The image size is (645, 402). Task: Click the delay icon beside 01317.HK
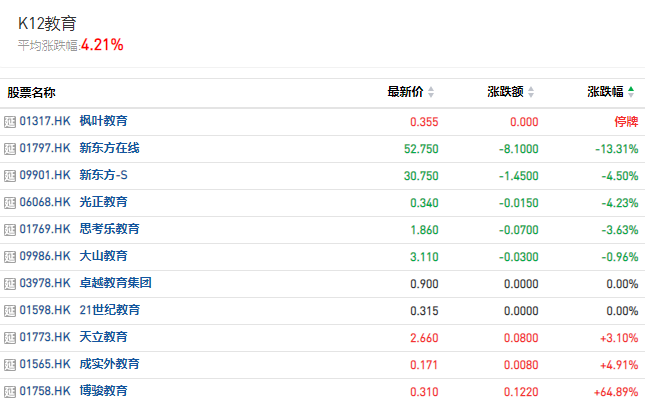click(x=10, y=122)
